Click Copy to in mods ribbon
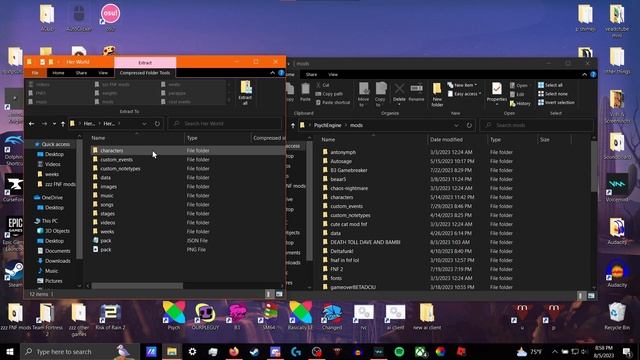The width and height of the screenshot is (640, 360). coord(380,94)
